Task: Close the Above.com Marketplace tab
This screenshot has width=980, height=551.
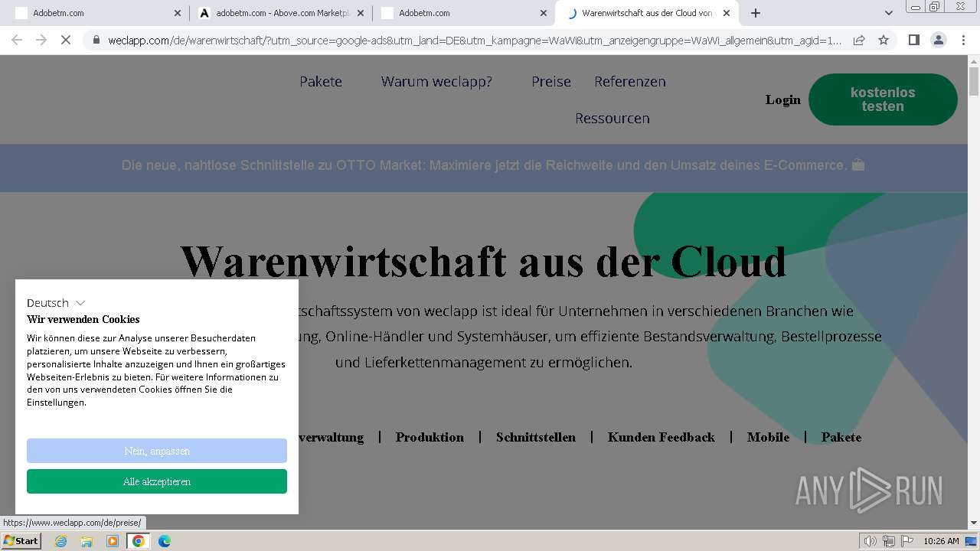Action: click(x=361, y=13)
